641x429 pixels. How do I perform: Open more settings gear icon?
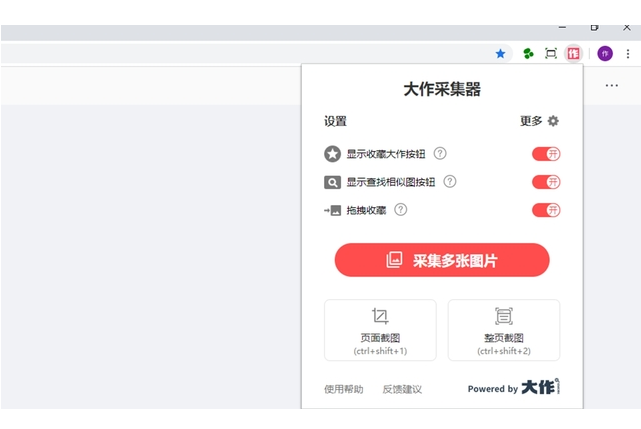click(553, 121)
